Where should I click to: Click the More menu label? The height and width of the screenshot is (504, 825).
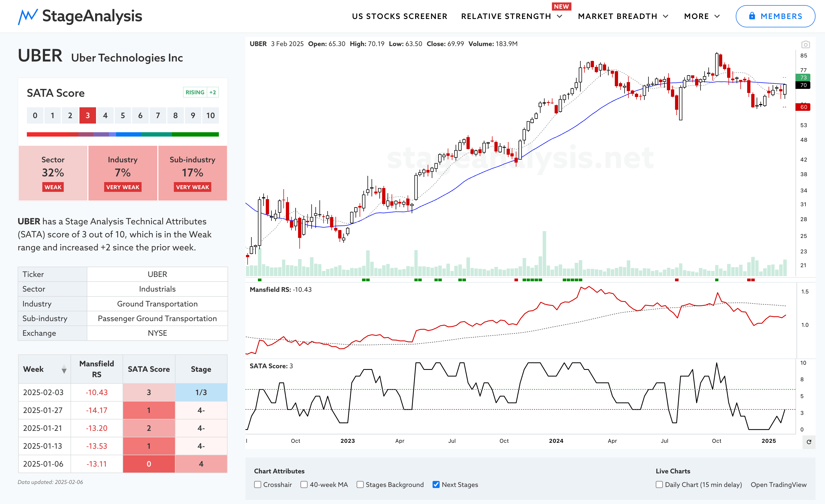pos(696,16)
